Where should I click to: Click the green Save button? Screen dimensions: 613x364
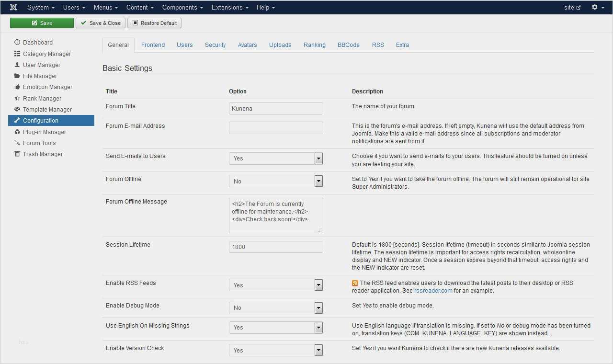point(42,23)
